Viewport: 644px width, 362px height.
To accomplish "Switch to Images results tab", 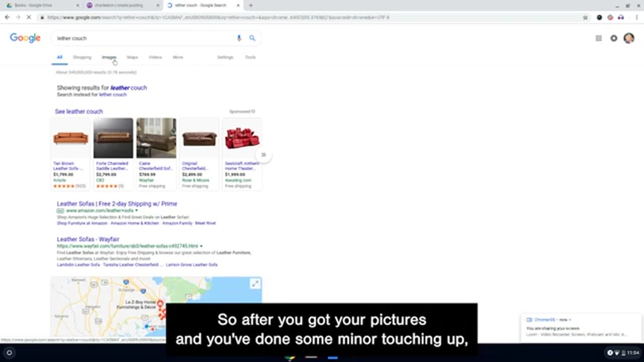I will [109, 57].
